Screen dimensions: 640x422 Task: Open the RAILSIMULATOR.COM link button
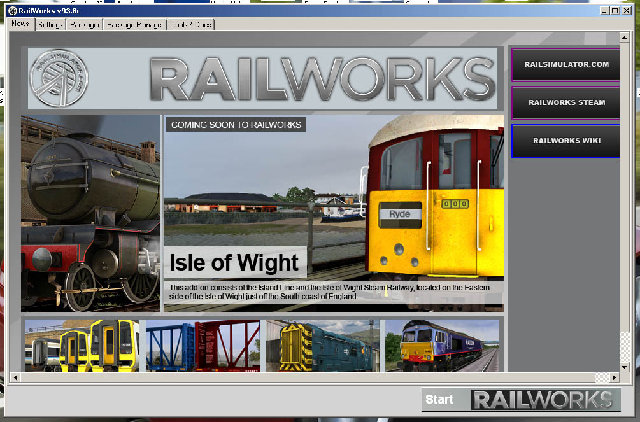566,65
